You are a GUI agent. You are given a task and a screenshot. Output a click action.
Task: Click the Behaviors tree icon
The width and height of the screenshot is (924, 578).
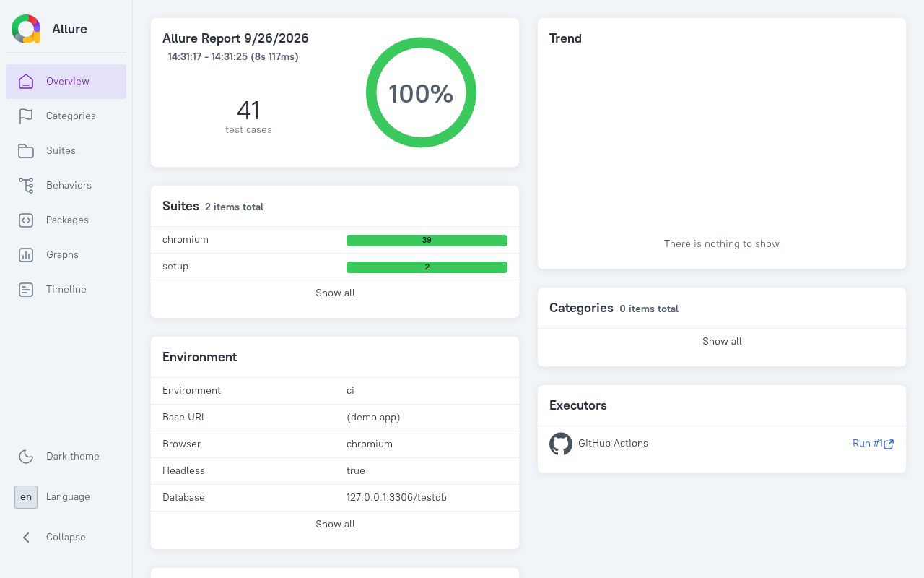point(26,186)
